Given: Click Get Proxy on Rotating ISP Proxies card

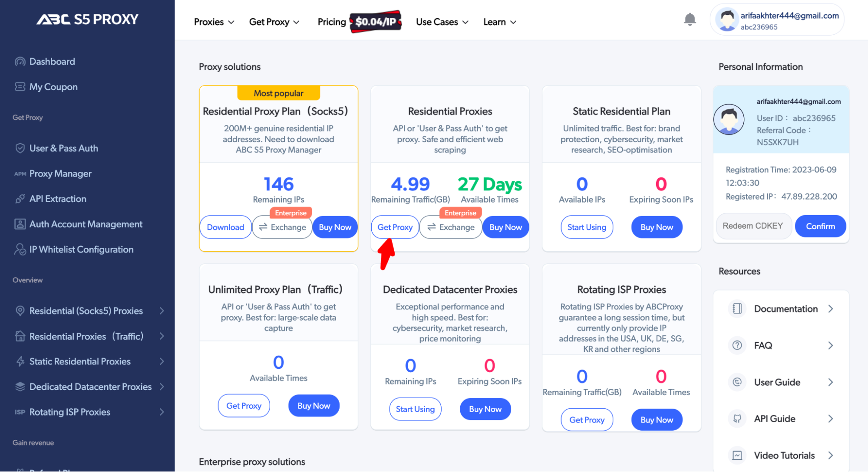Looking at the screenshot, I should (587, 420).
